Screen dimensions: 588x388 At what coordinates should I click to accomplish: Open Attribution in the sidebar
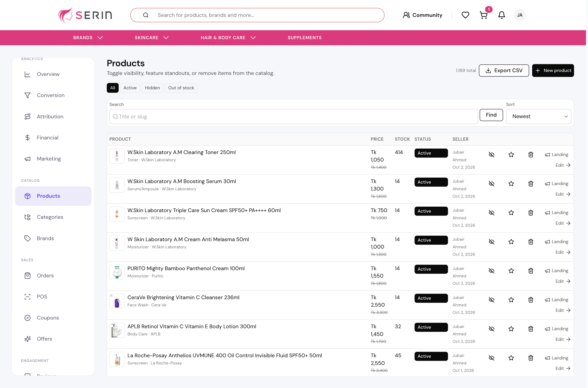click(53, 117)
